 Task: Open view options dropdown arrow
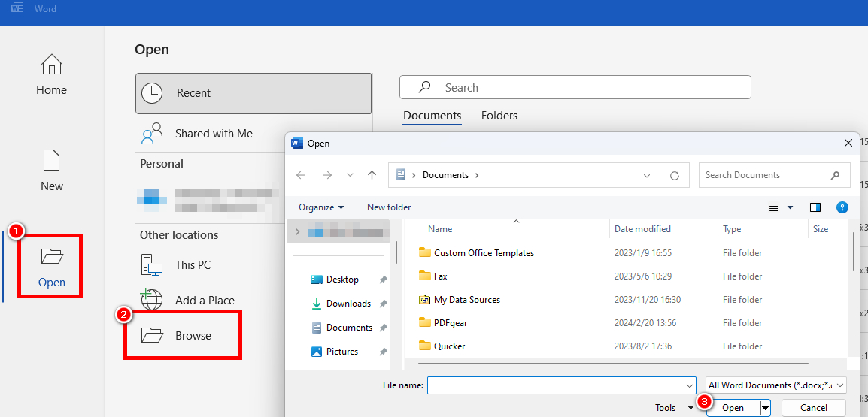coord(790,207)
